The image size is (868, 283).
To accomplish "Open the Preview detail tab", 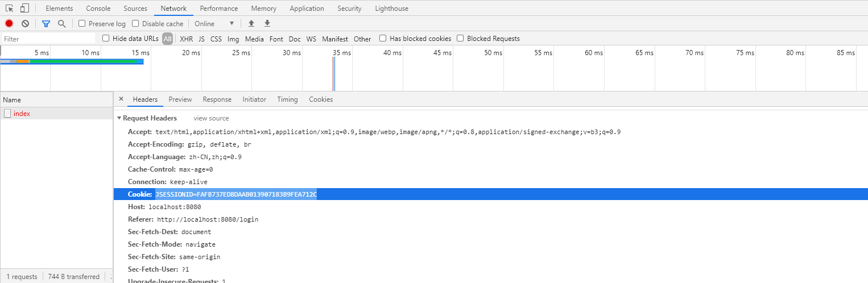I will click(180, 99).
